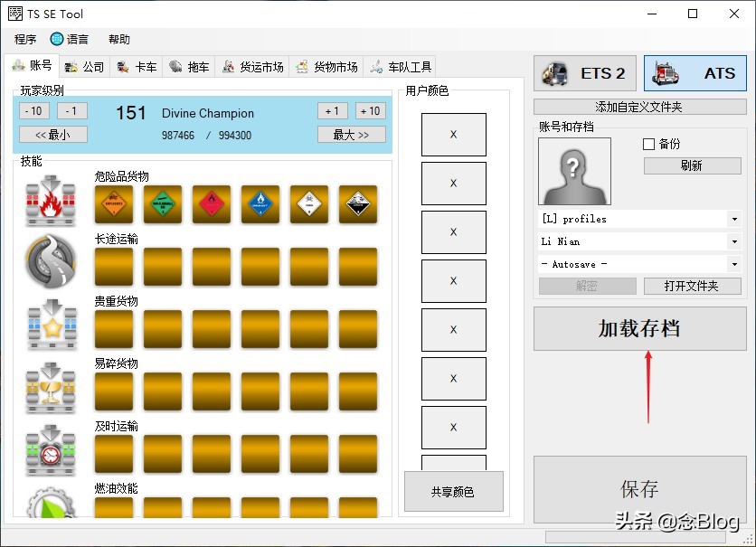The image size is (756, 547).
Task: Click the corrosives ADR hazard badge
Action: [x=357, y=204]
